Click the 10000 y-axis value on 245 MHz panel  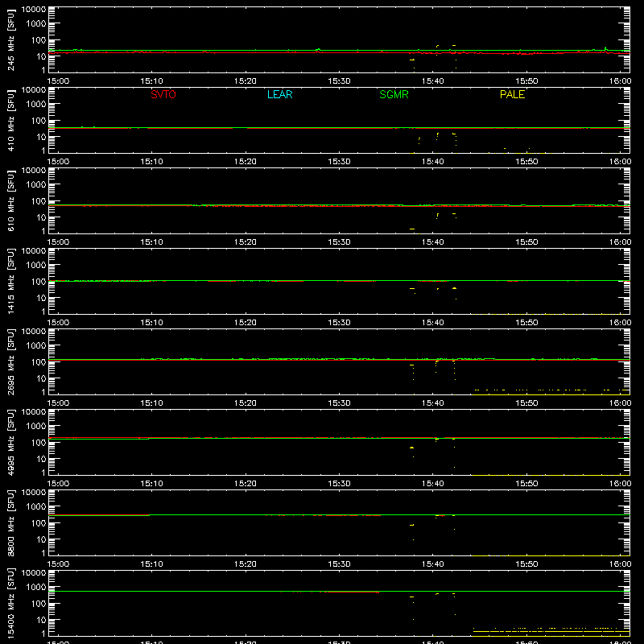[x=34, y=10]
